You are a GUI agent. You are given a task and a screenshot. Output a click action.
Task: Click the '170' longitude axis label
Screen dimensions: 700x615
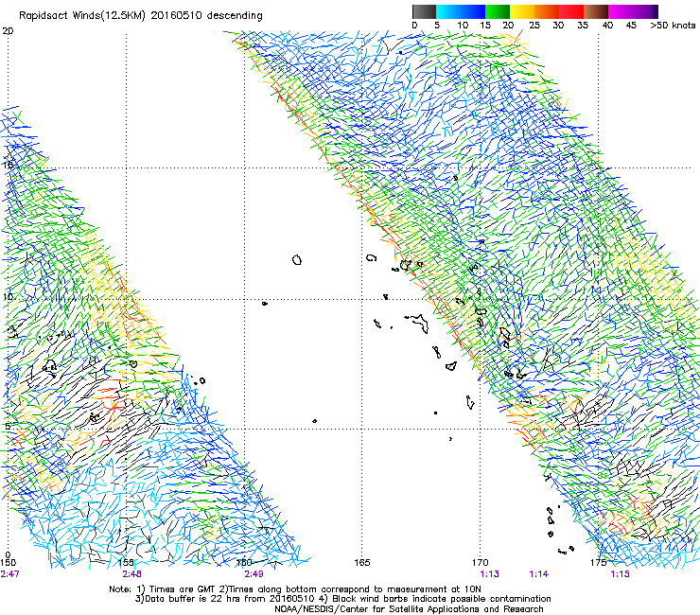481,562
